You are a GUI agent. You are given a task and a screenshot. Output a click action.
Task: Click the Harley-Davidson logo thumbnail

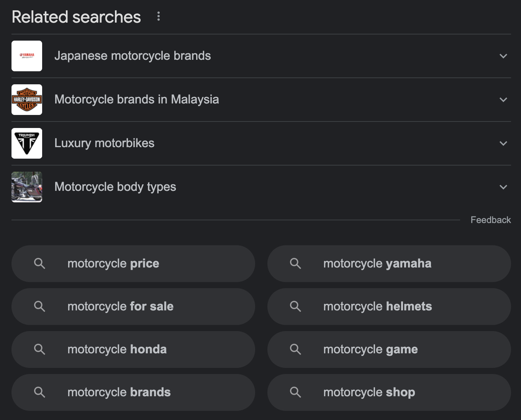tap(27, 100)
